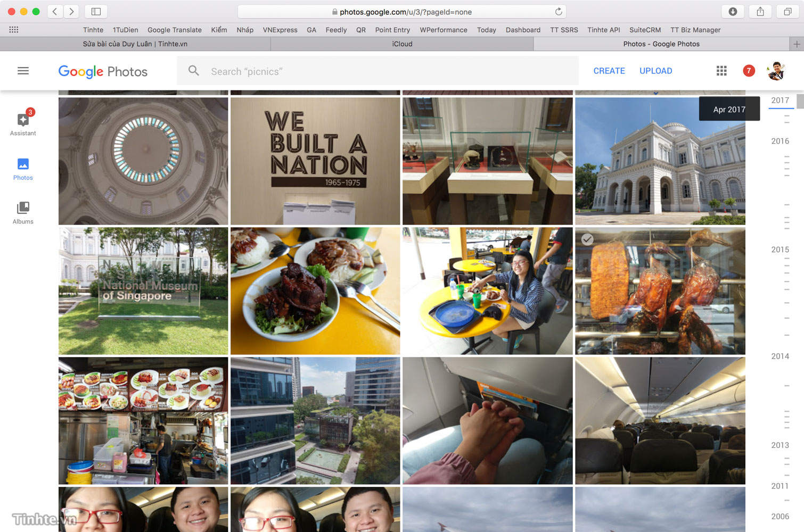Open Safari share button
804x532 pixels.
coord(760,11)
